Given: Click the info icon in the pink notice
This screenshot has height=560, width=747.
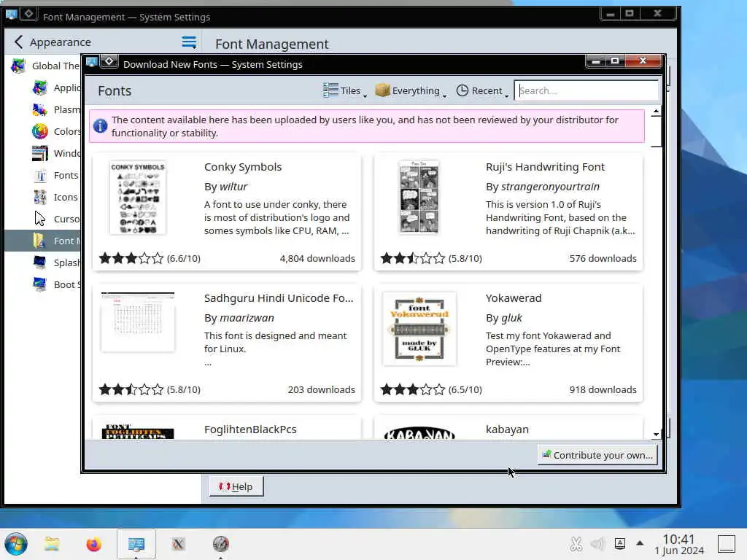Looking at the screenshot, I should [100, 126].
